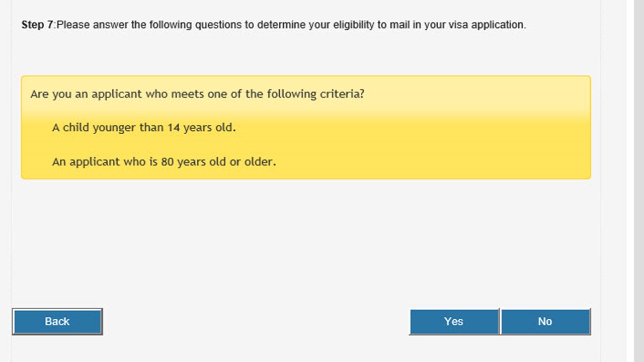Click the "80 years old or older" criterion
Image resolution: width=644 pixels, height=362 pixels.
[164, 162]
